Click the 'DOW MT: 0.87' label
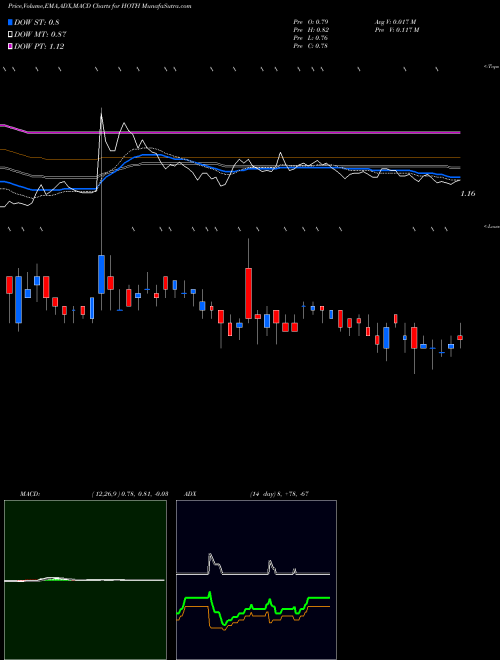The height and width of the screenshot is (660, 500). 40,35
